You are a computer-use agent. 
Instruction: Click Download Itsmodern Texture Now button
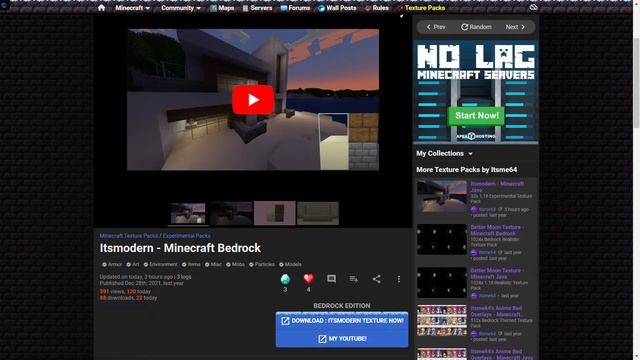[342, 321]
